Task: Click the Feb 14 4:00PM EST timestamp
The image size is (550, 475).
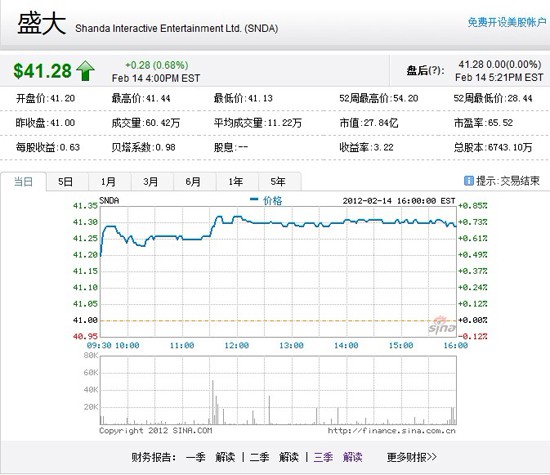Action: click(x=156, y=78)
